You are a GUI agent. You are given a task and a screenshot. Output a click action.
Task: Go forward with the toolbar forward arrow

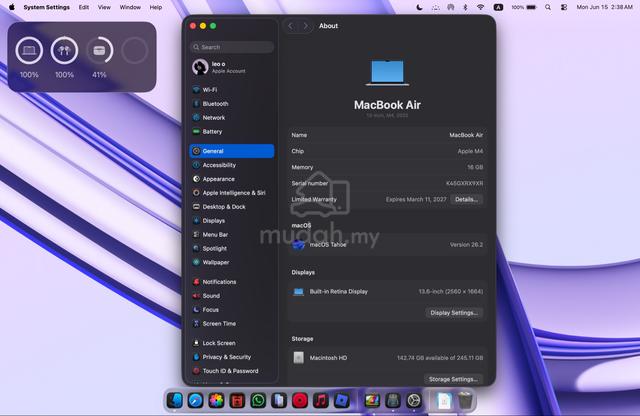point(305,26)
